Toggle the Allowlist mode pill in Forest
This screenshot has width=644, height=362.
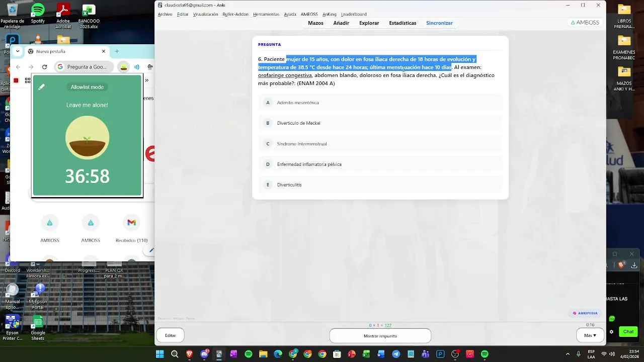pyautogui.click(x=87, y=87)
